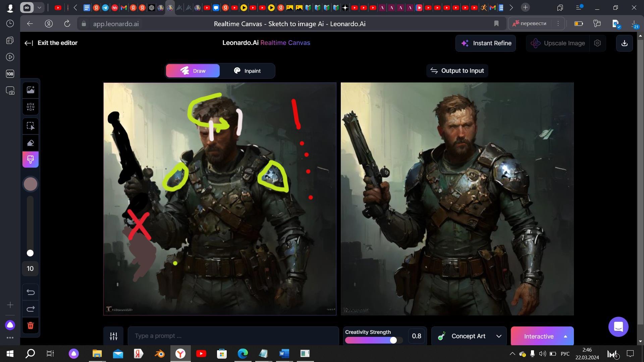This screenshot has width=644, height=362.
Task: Click the undo arrow icon
Action: point(31,292)
